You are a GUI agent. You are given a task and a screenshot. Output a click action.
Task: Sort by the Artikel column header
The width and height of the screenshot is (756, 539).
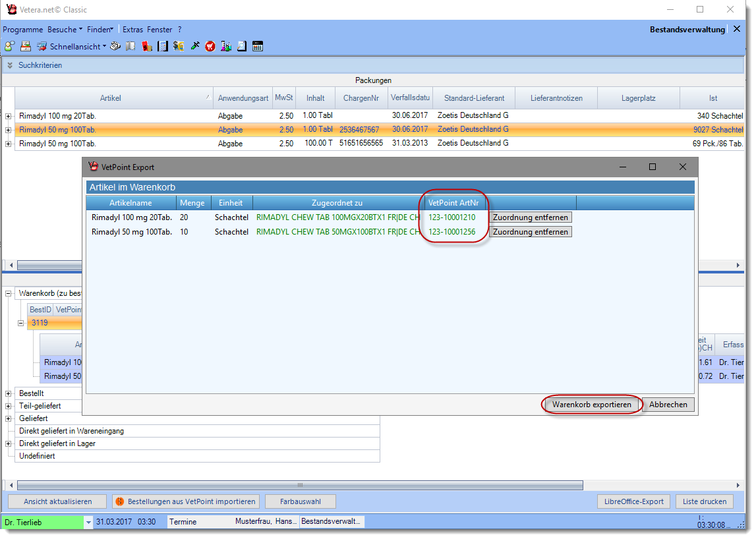pyautogui.click(x=110, y=98)
